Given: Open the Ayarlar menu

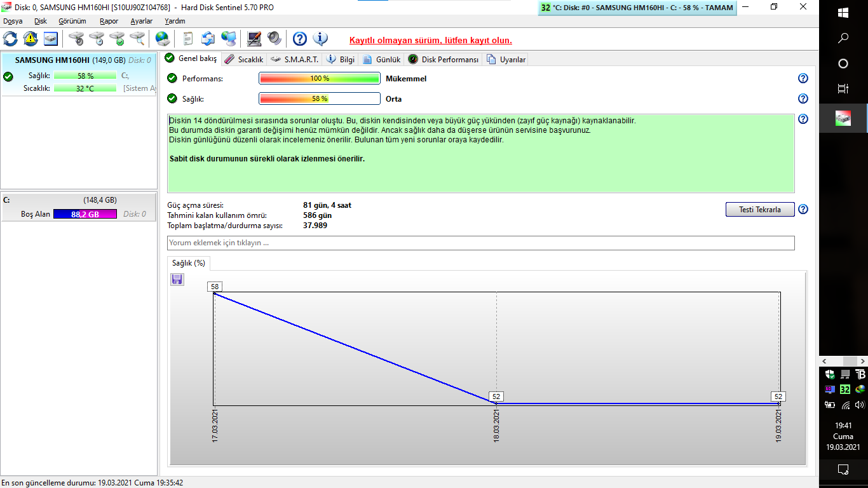Looking at the screenshot, I should point(142,21).
